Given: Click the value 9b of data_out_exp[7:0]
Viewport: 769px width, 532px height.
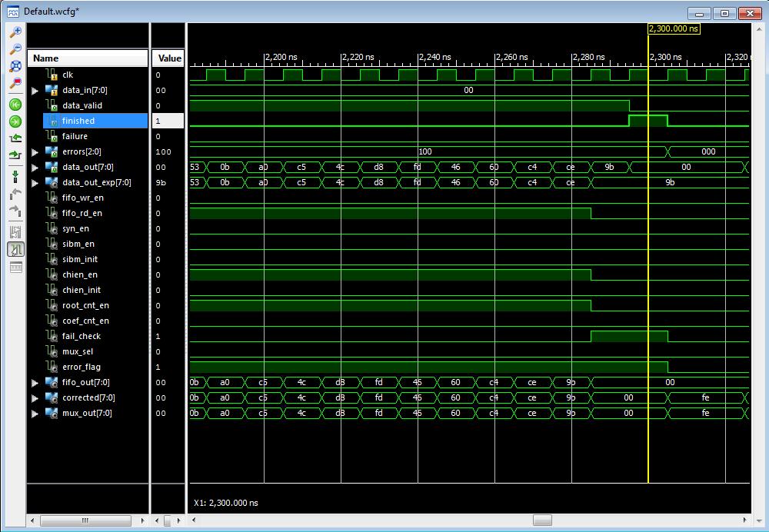Looking at the screenshot, I should (x=161, y=183).
